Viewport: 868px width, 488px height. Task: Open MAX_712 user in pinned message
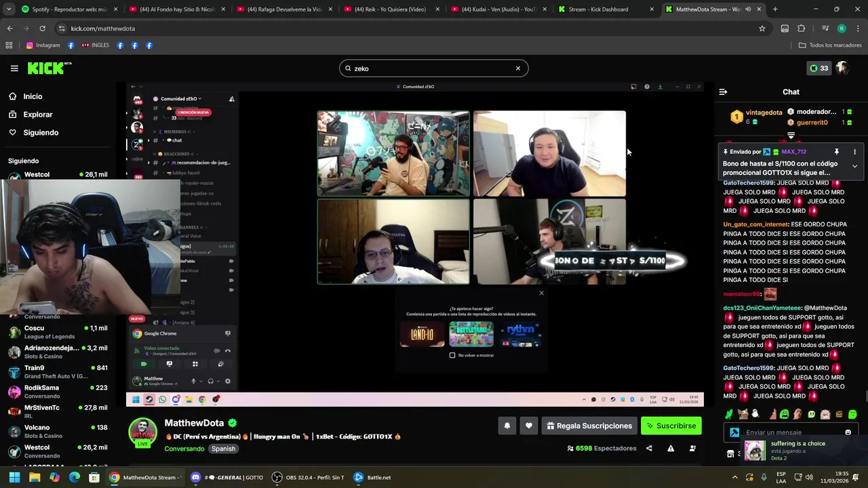[x=793, y=152]
